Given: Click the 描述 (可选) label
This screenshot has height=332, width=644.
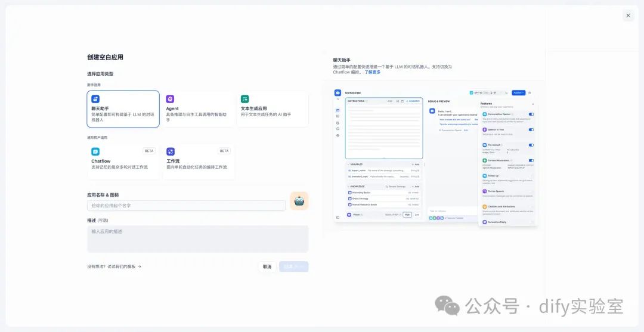Looking at the screenshot, I should 98,221.
